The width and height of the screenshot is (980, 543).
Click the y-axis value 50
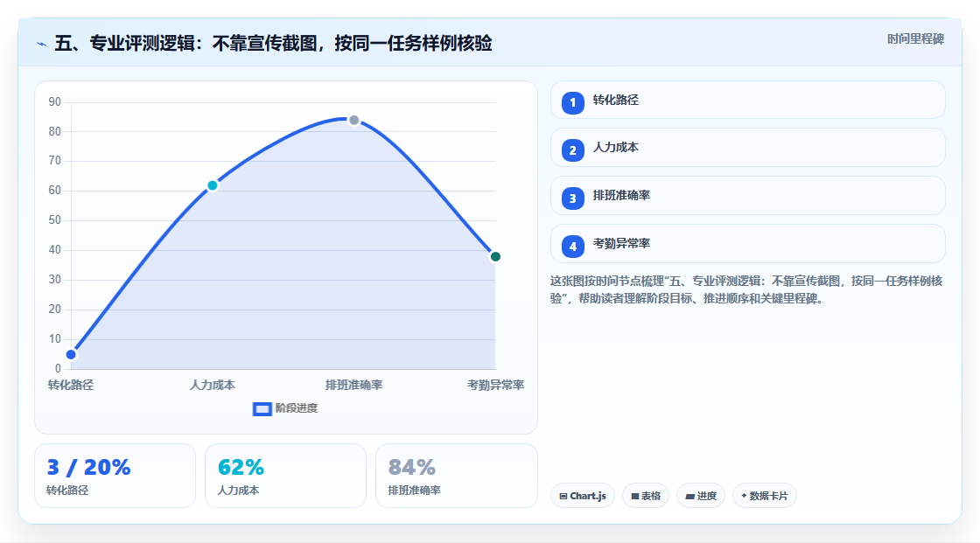coord(55,220)
